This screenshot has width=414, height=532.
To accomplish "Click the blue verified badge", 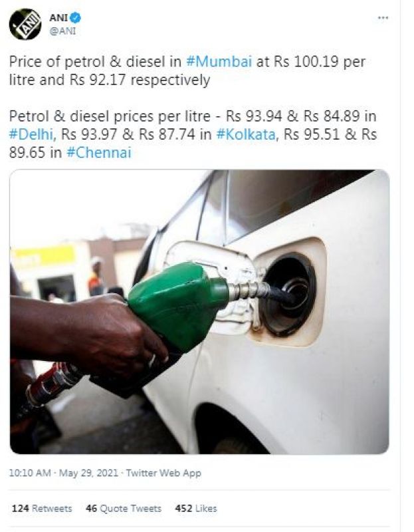I will [x=75, y=17].
